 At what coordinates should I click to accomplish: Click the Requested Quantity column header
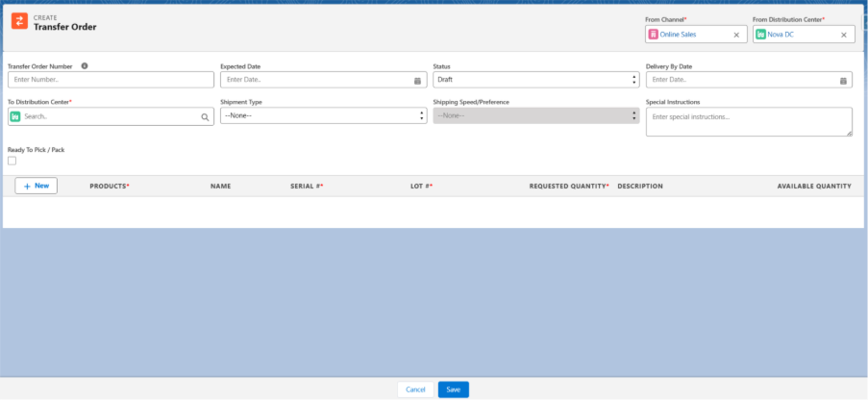[568, 186]
